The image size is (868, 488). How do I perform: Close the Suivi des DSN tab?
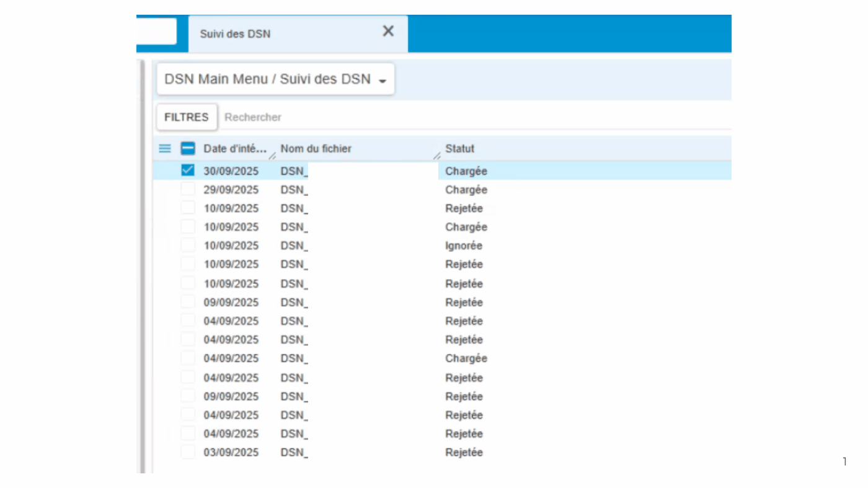388,32
